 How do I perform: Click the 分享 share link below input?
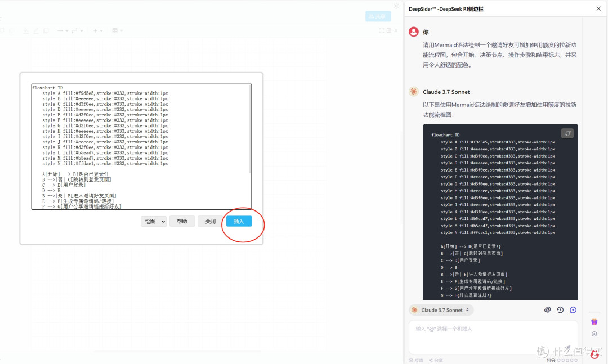pyautogui.click(x=436, y=361)
